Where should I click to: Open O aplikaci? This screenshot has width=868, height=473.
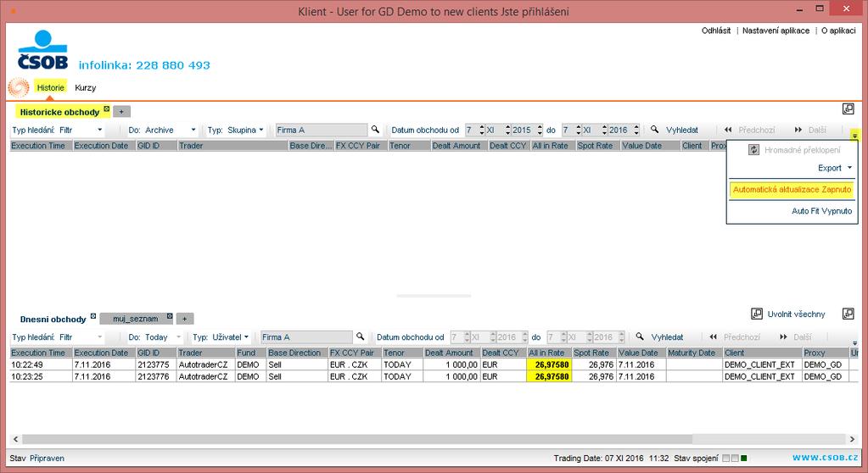(x=838, y=31)
